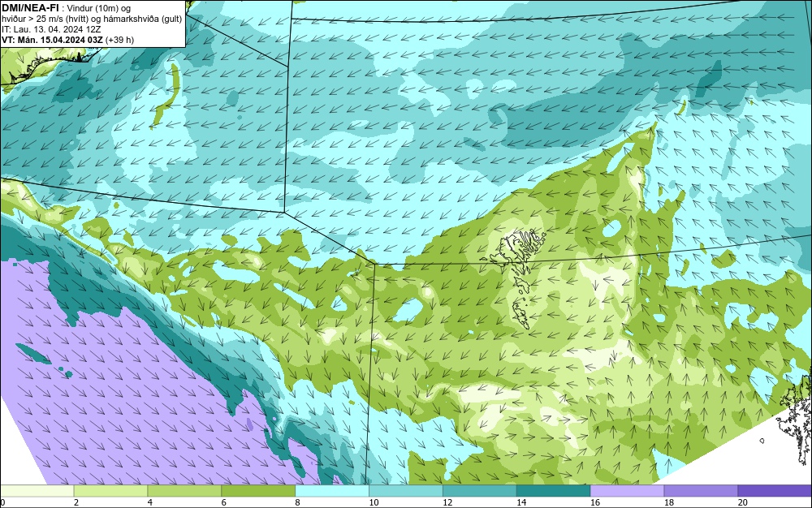Screen dimensions: 812x508
Task: Click the 2–4 m/s light green swatch
Action: tap(110, 490)
